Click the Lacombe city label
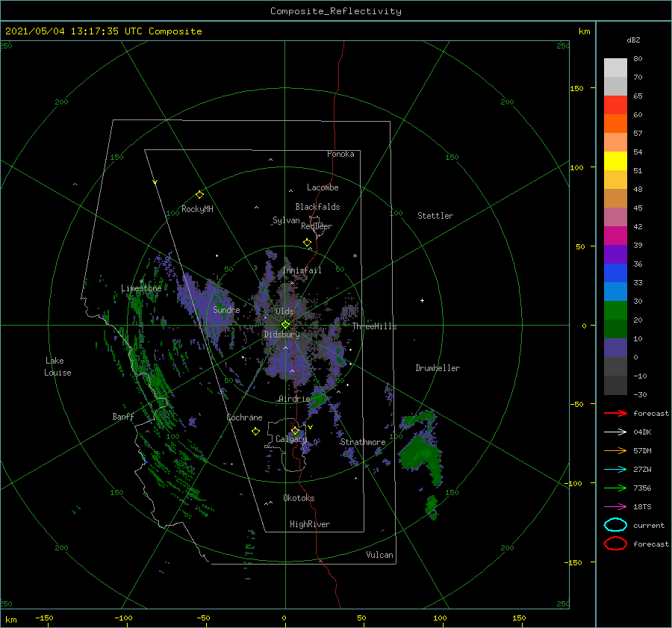 click(x=323, y=187)
